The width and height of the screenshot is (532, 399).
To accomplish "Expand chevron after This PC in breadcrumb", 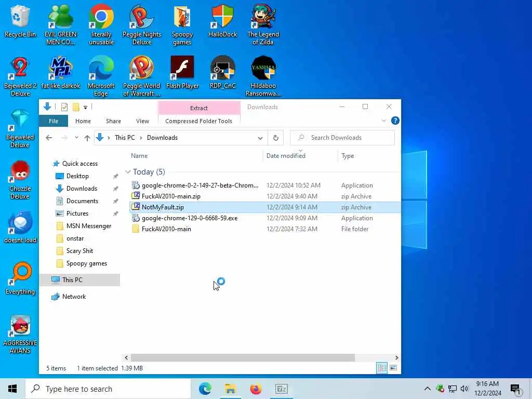I will tap(141, 138).
